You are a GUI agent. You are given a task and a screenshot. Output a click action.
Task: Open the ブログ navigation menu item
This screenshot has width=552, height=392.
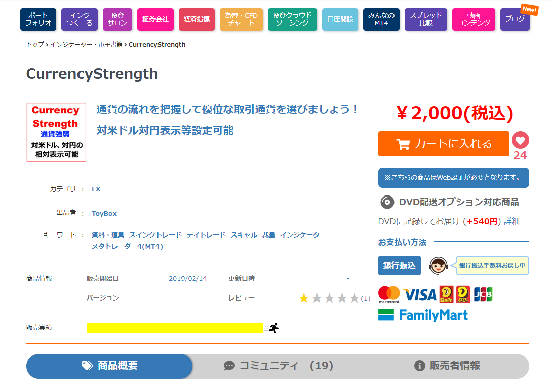[515, 19]
